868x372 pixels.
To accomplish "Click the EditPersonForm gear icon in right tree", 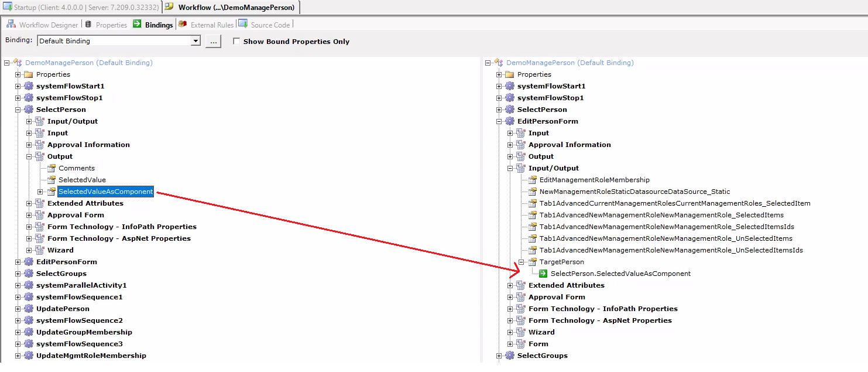I will pyautogui.click(x=509, y=121).
